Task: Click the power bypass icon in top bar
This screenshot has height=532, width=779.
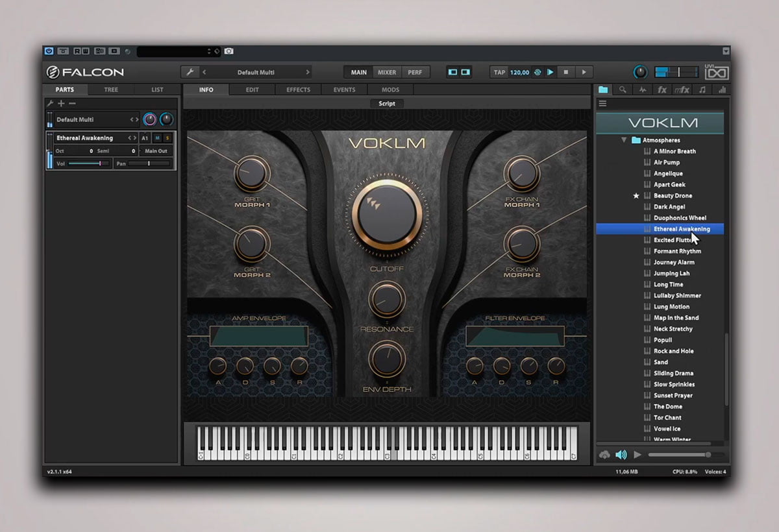Action: coord(48,51)
